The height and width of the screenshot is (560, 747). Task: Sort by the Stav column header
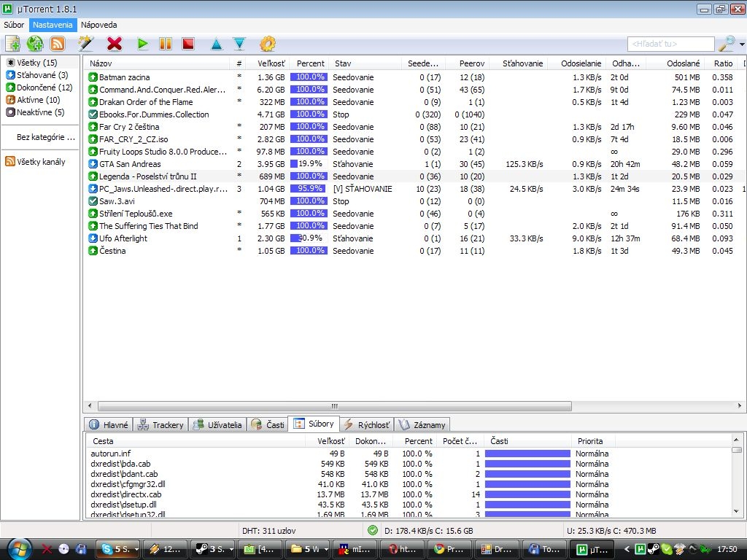365,63
